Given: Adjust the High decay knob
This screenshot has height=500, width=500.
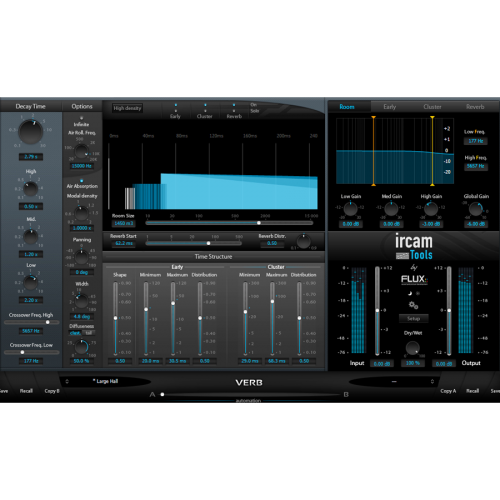Looking at the screenshot, I should pyautogui.click(x=31, y=189).
